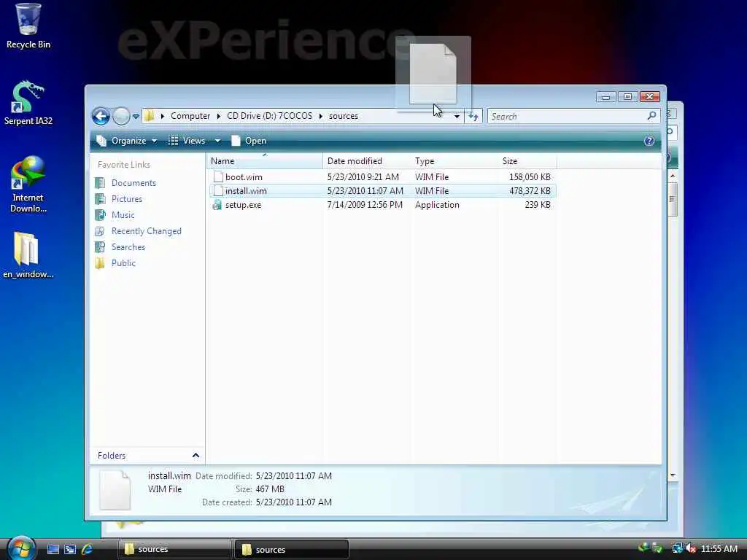
Task: Click the sources breadcrumb segment
Action: click(343, 116)
